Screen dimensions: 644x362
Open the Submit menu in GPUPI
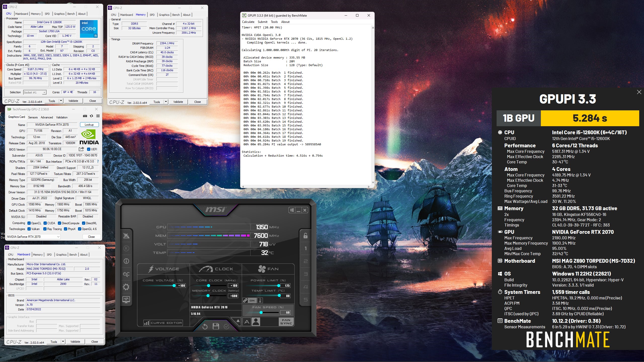coord(263,22)
